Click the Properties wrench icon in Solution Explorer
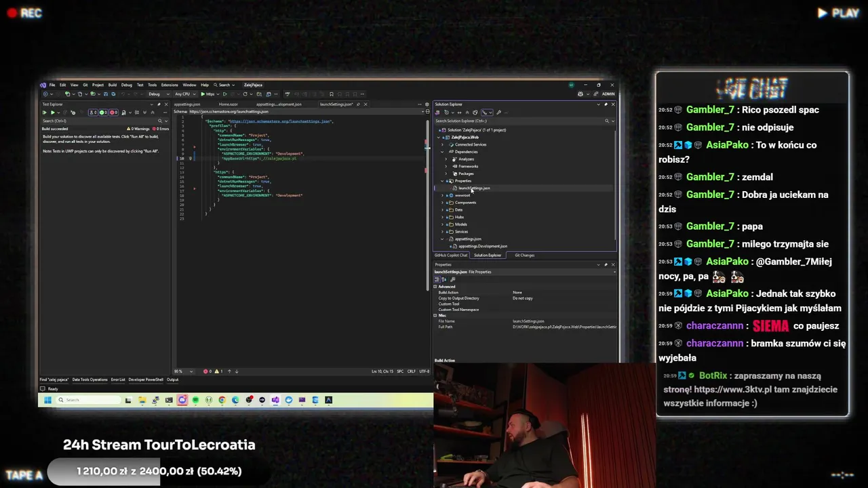The image size is (868, 488). (x=498, y=113)
